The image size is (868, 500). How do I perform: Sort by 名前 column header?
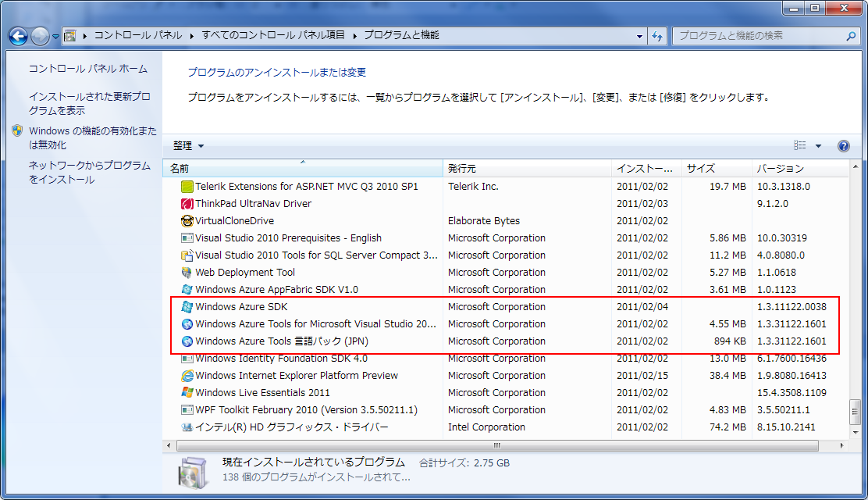pyautogui.click(x=303, y=168)
